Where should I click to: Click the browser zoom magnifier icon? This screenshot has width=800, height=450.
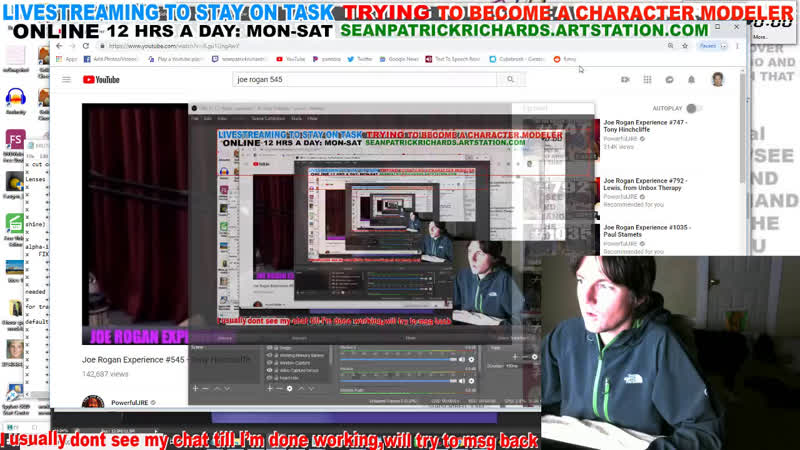pyautogui.click(x=670, y=46)
